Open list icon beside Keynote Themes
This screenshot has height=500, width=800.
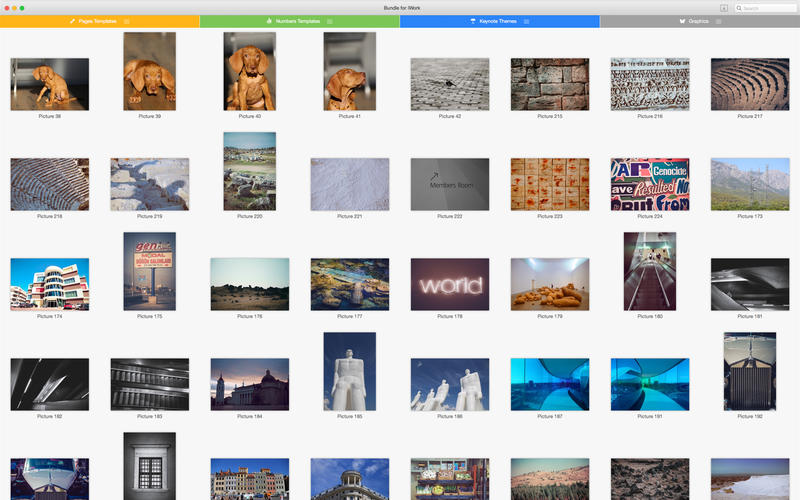(526, 21)
